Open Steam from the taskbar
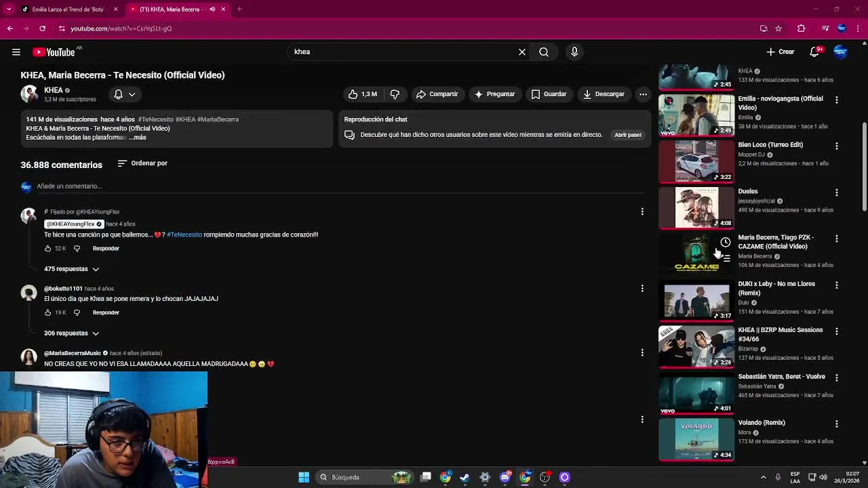This screenshot has width=868, height=488. [465, 477]
